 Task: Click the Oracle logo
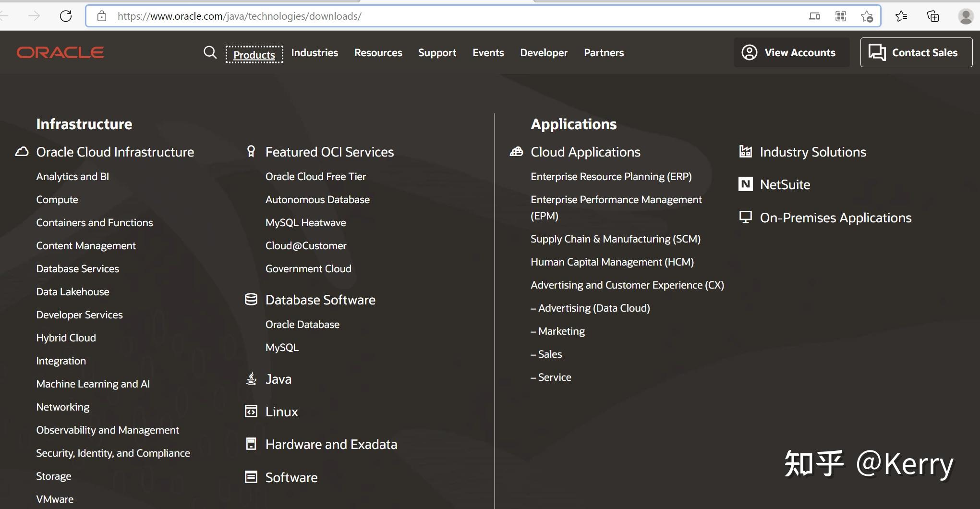(60, 52)
